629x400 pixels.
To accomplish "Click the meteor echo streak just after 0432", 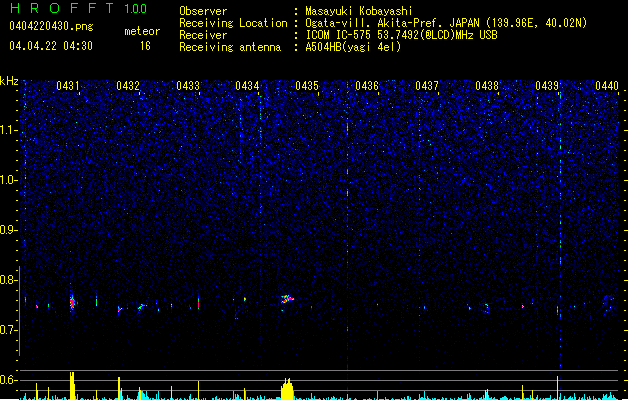I will click(x=141, y=307).
